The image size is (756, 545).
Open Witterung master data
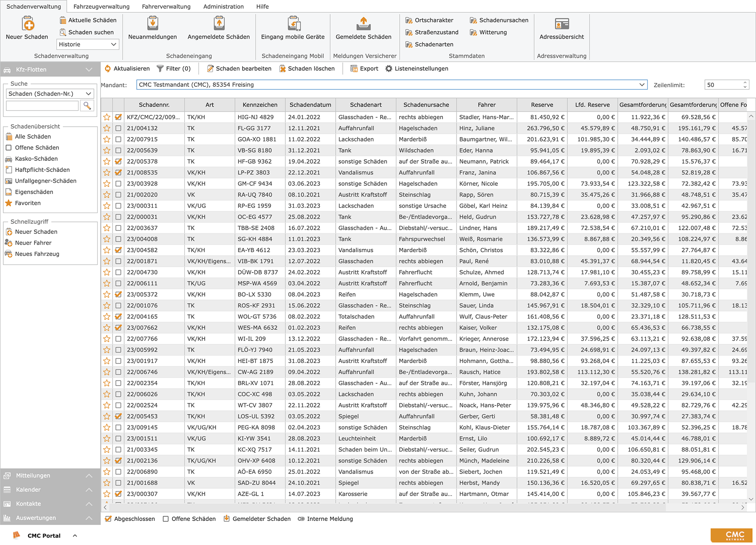click(x=488, y=32)
